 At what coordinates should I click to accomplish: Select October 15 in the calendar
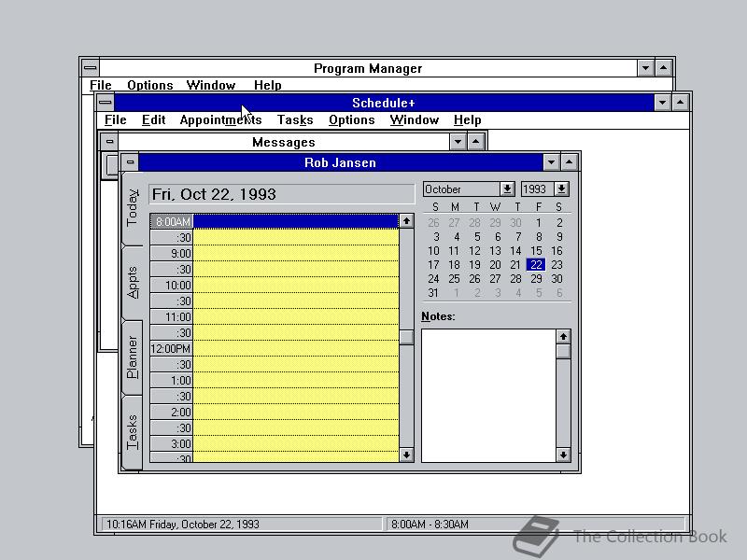click(536, 251)
